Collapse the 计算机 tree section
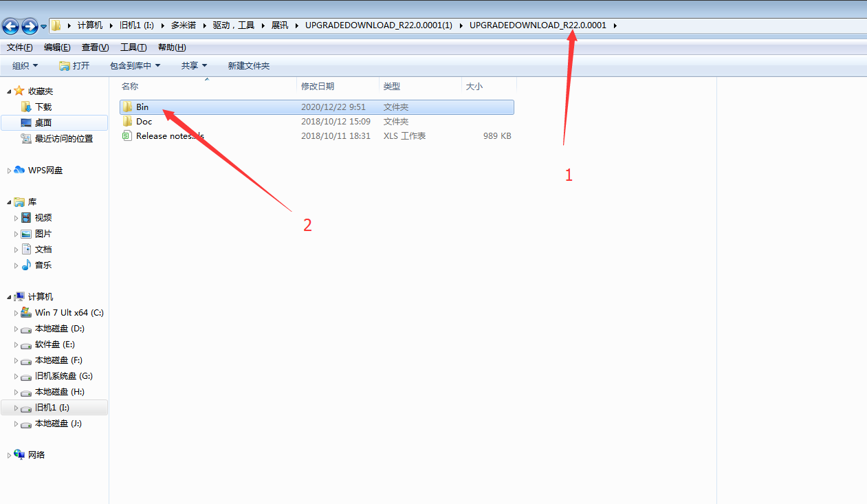 (9, 297)
